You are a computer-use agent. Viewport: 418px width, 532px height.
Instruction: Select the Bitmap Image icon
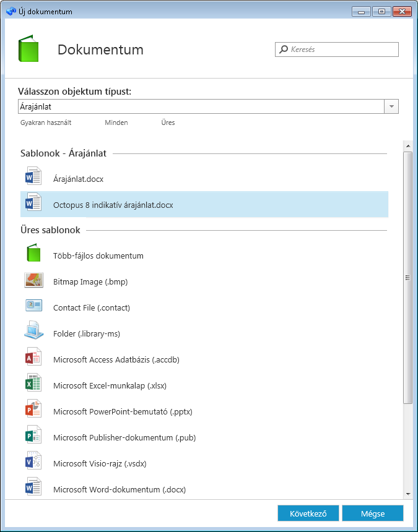tap(33, 280)
